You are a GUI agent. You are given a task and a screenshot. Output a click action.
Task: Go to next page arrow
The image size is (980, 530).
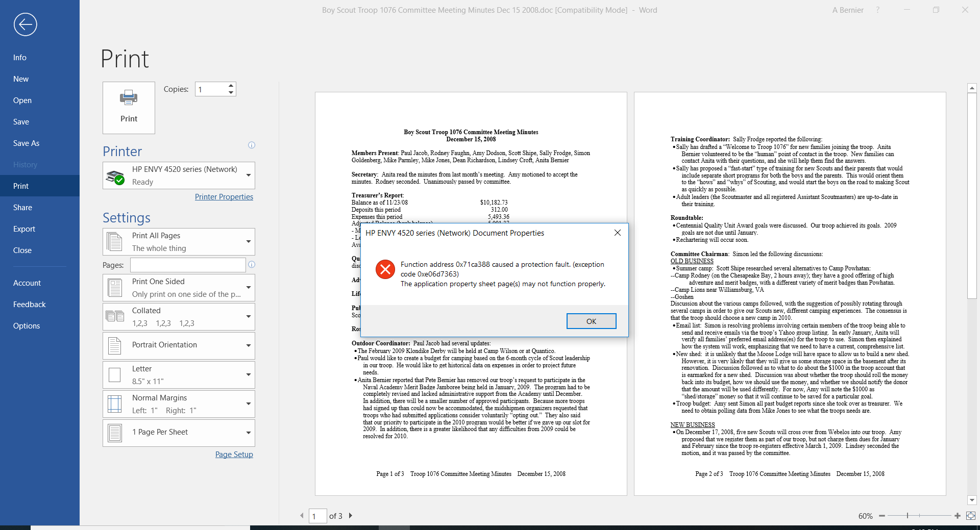pyautogui.click(x=351, y=516)
